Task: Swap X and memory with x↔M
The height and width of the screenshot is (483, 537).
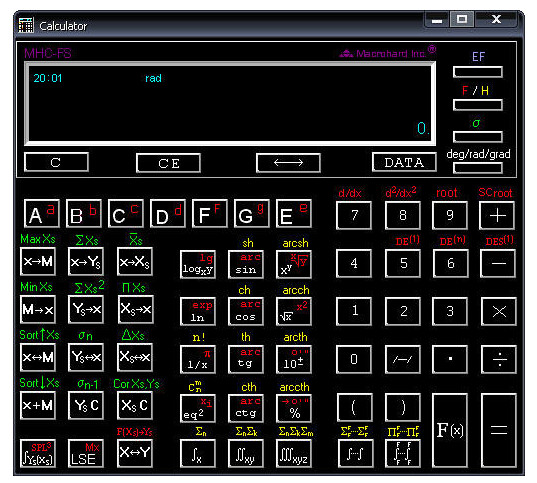Action: tap(38, 357)
